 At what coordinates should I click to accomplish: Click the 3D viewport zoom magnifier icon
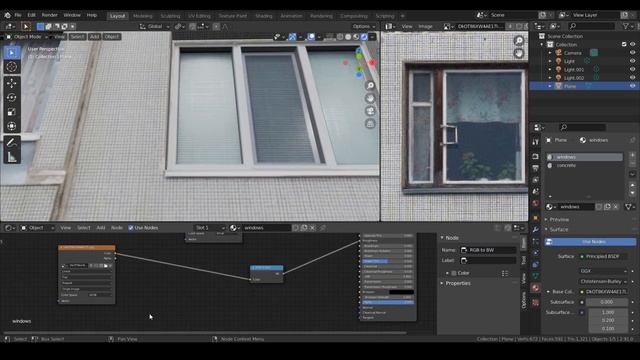tap(370, 85)
